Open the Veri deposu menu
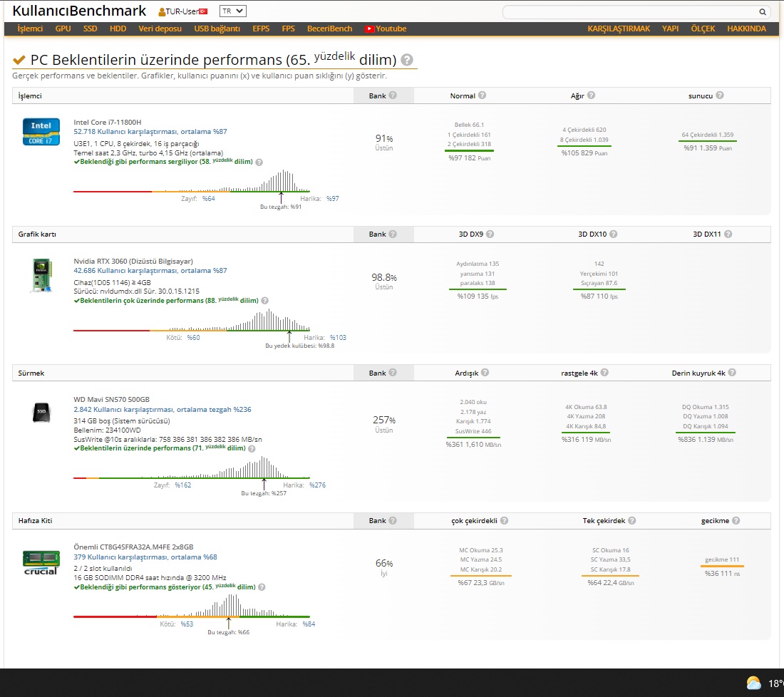Viewport: 784px width, 697px height. [x=160, y=29]
